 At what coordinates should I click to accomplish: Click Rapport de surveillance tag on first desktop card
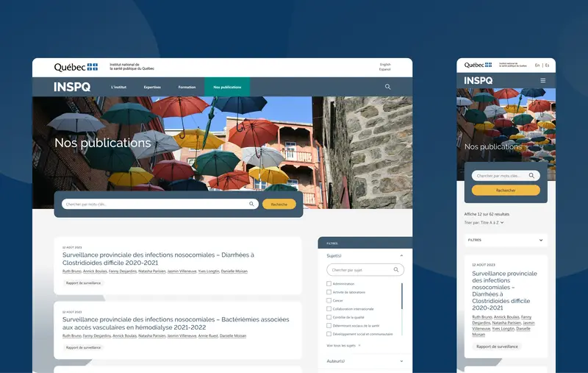(x=83, y=283)
